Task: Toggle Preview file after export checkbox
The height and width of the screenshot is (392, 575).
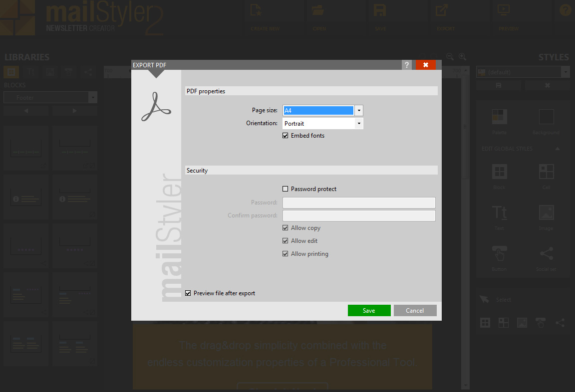Action: click(188, 293)
